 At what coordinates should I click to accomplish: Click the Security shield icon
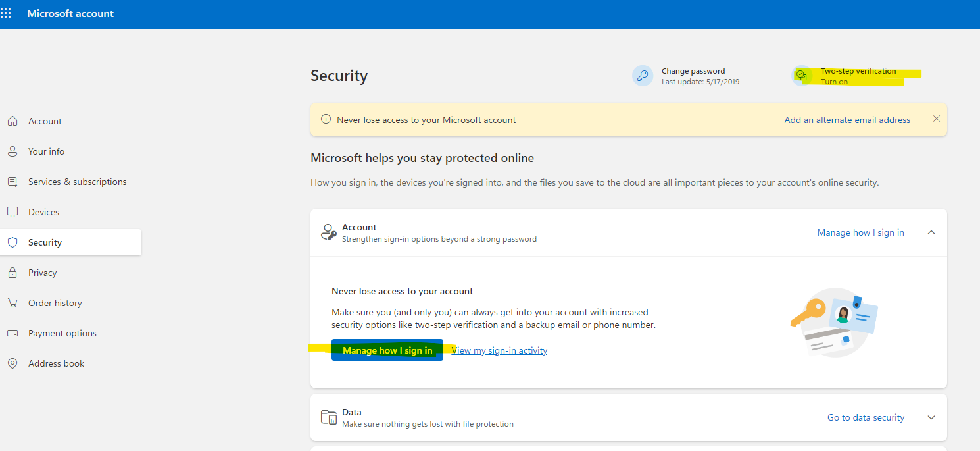coord(12,242)
